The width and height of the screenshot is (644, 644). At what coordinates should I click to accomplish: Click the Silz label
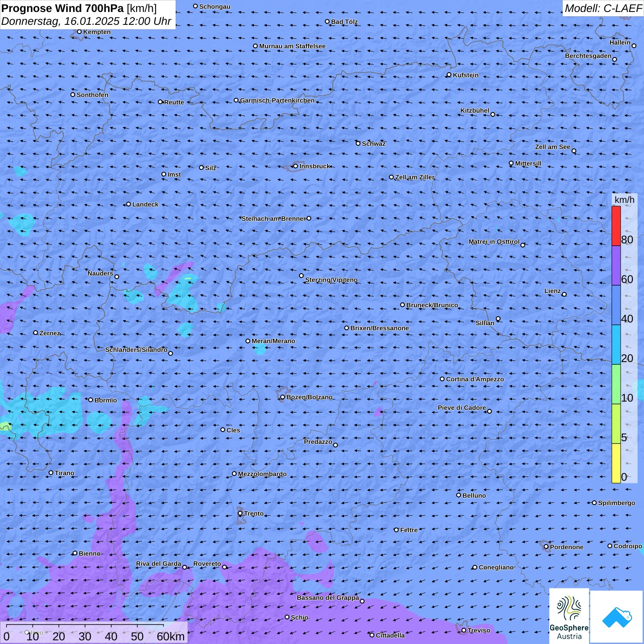click(x=210, y=168)
